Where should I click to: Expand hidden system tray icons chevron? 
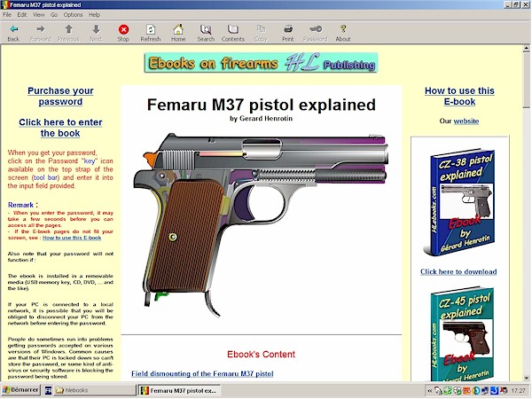tap(429, 391)
